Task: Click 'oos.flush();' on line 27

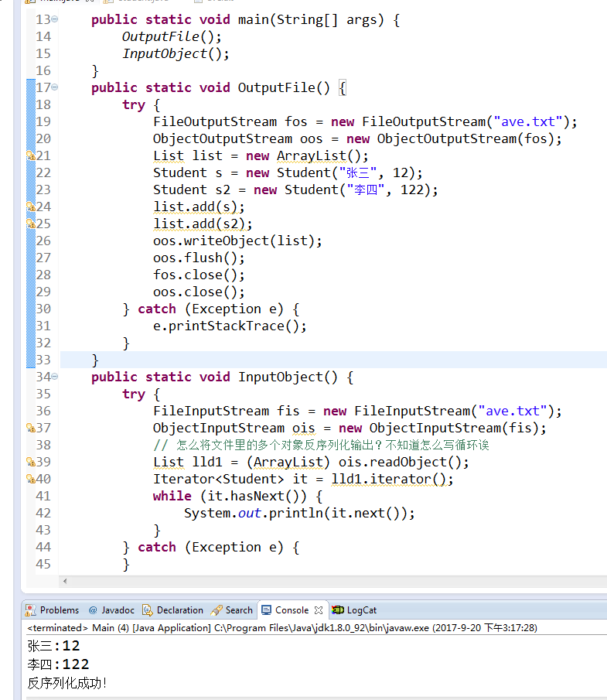Action: pyautogui.click(x=199, y=258)
